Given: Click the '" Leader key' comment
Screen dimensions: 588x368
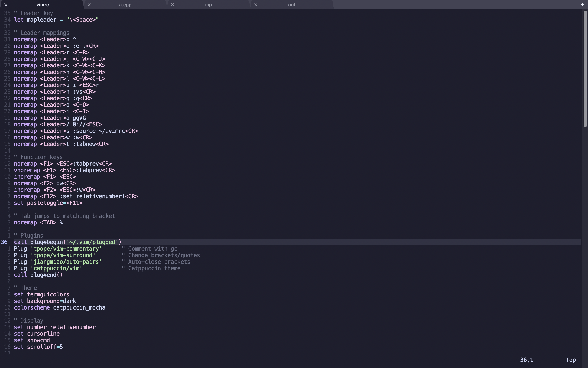Looking at the screenshot, I should 33,13.
